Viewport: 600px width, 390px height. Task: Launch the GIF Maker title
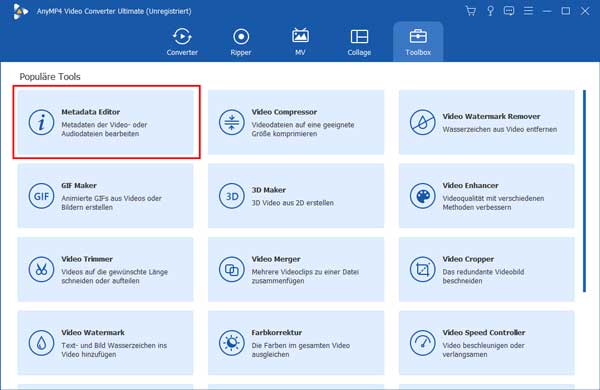click(79, 185)
